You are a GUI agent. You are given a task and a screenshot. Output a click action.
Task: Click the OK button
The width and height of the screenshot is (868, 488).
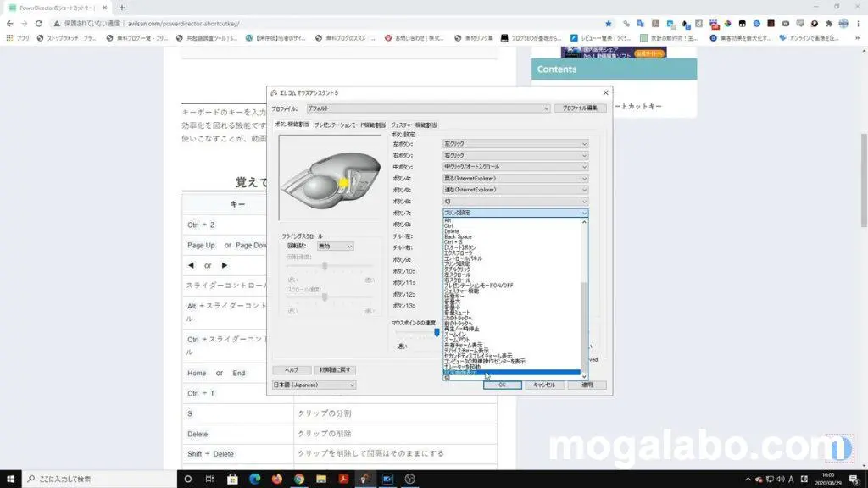tap(502, 385)
